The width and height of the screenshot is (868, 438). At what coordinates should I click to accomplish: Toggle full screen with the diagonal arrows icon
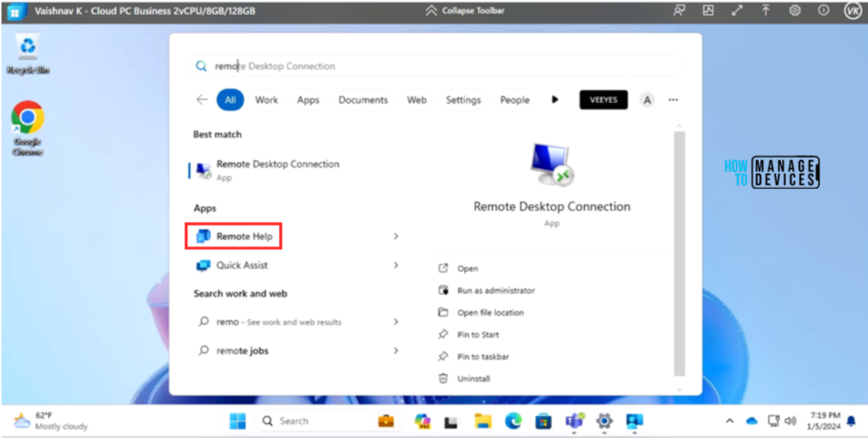coord(737,10)
